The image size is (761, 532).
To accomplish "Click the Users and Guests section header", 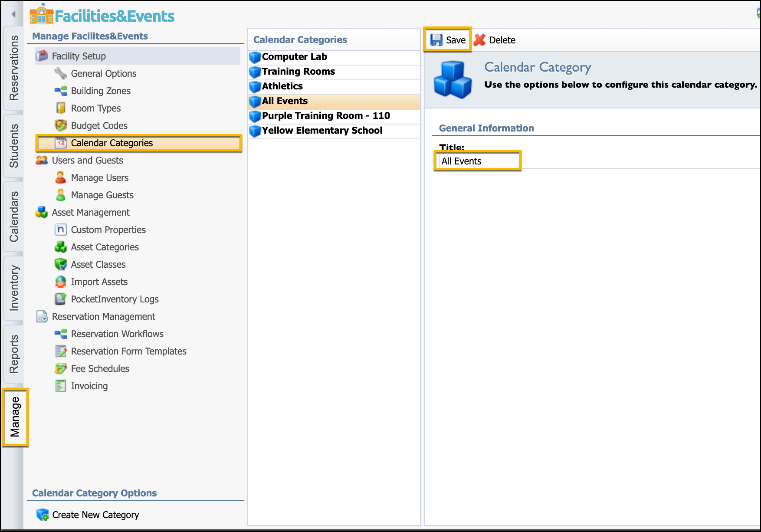I will point(88,160).
